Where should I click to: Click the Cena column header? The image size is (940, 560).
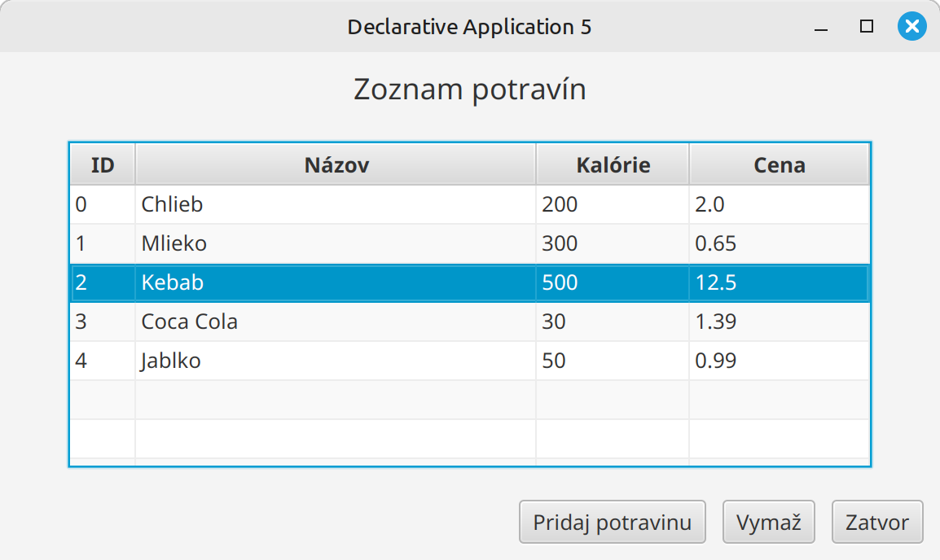point(779,165)
